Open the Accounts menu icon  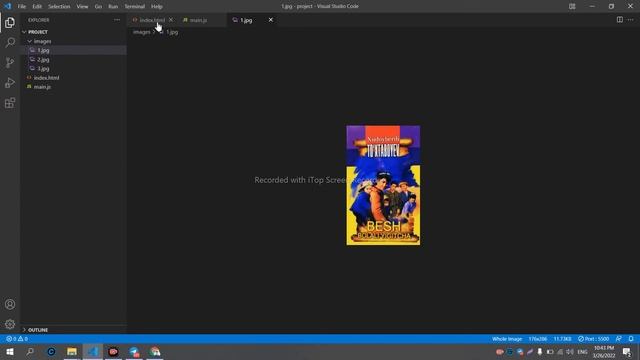pos(10,304)
